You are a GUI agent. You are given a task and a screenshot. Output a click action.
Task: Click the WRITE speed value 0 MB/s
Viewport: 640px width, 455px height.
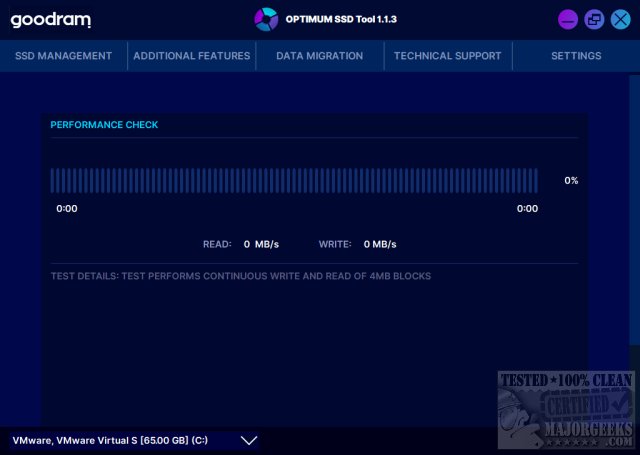click(x=380, y=244)
